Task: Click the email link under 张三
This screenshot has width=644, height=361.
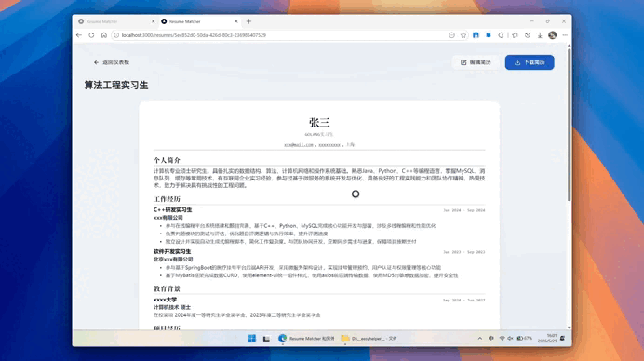Action: tap(299, 145)
